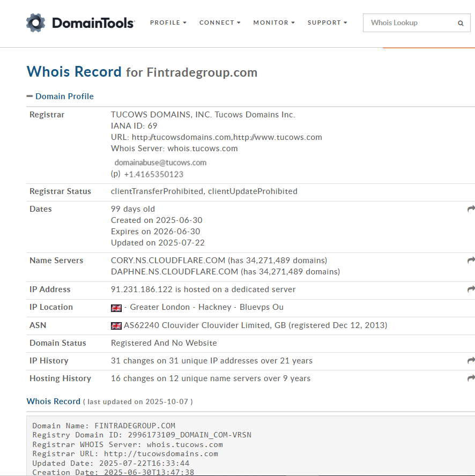
Task: Click the magnifier search icon
Action: point(461,24)
